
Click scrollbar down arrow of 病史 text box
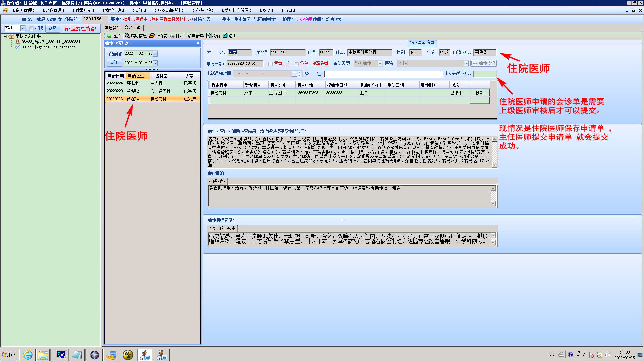coord(494,165)
